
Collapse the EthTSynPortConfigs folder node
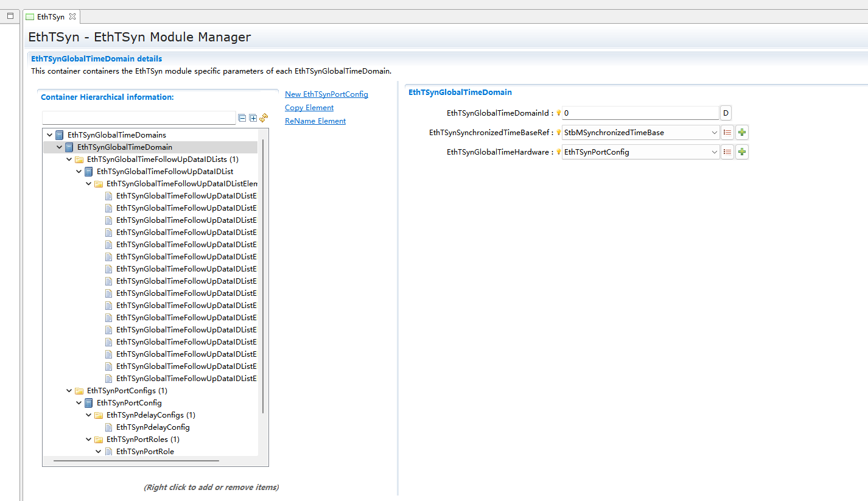click(x=69, y=390)
